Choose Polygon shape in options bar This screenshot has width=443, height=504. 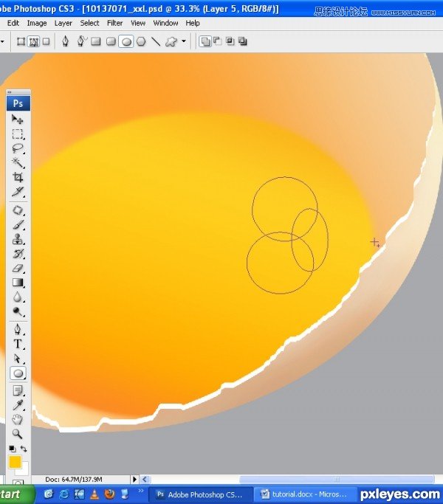point(141,41)
